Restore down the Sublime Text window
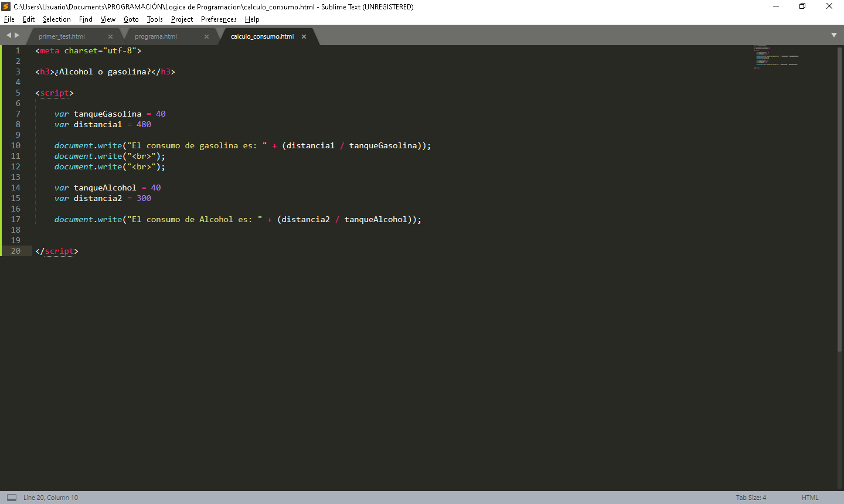844x504 pixels. click(802, 6)
